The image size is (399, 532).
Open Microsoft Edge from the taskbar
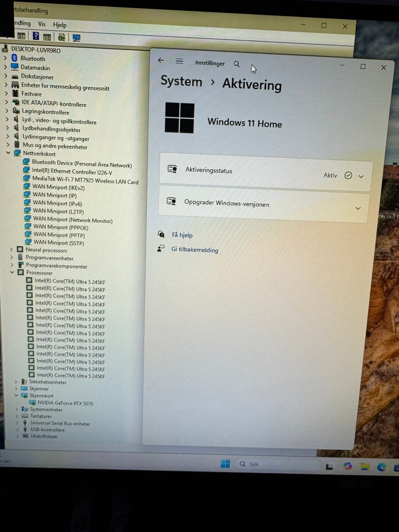point(381,467)
